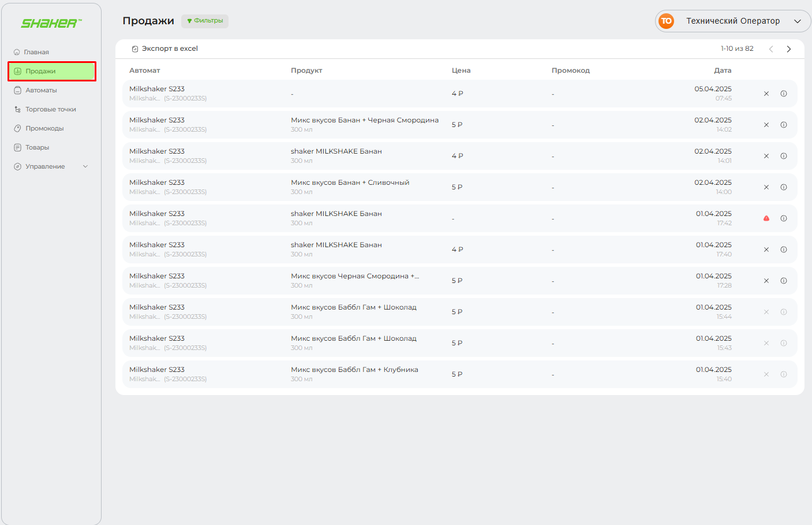Viewport: 812px width, 525px height.
Task: Click the orange TO avatar
Action: 667,21
